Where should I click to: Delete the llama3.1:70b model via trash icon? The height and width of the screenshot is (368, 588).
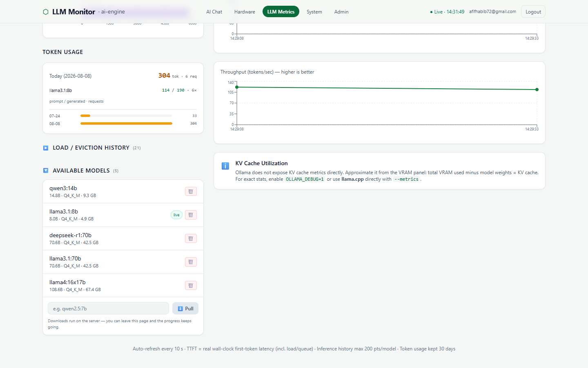191,262
